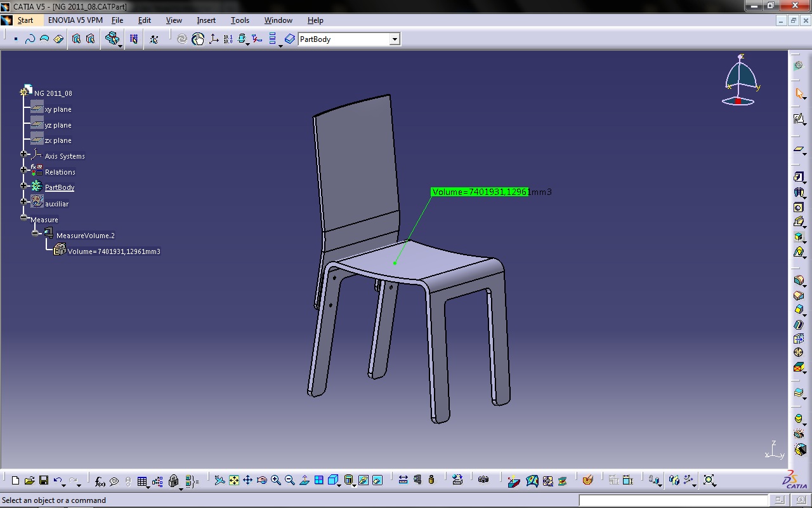Open the Insert menu
Image resolution: width=812 pixels, height=508 pixels.
click(206, 20)
